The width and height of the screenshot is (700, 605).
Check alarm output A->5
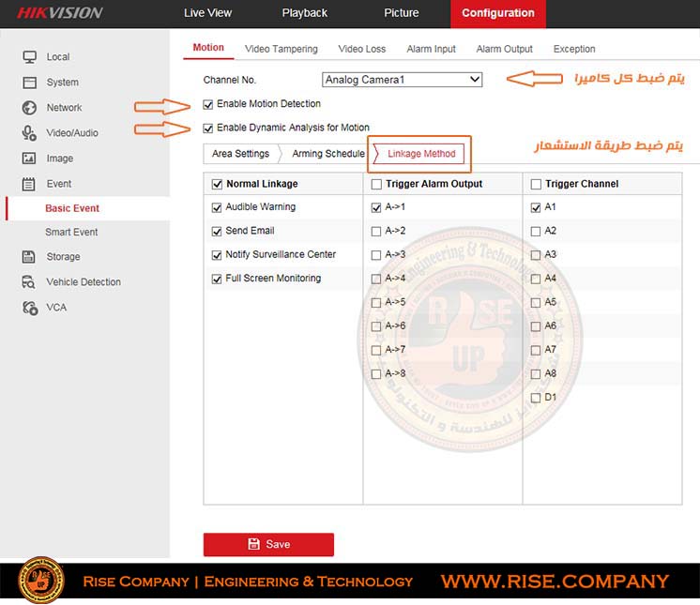pyautogui.click(x=376, y=302)
